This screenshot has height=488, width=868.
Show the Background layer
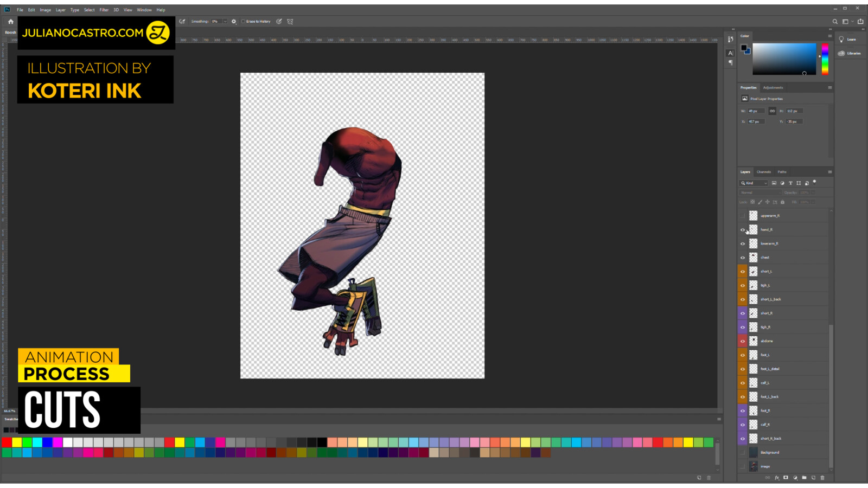743,452
